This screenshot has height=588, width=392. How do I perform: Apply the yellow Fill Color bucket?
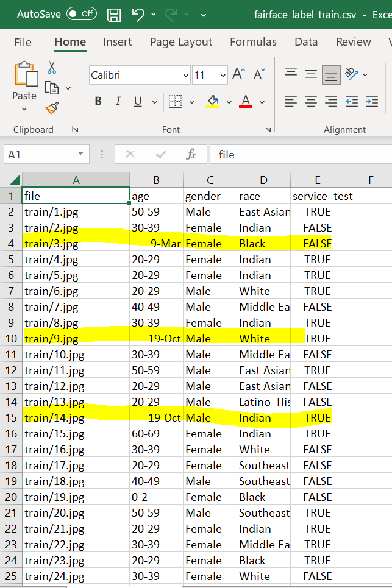(213, 101)
